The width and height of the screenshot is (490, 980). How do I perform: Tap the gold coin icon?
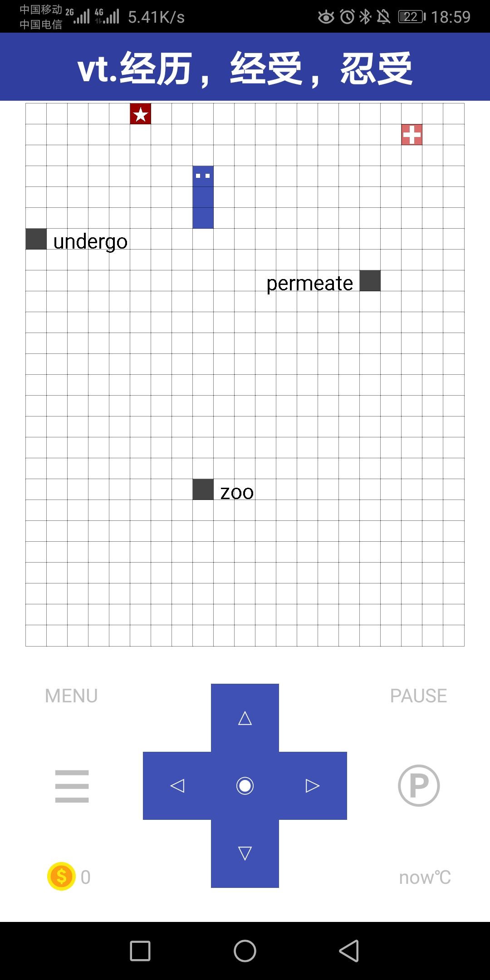tap(61, 876)
